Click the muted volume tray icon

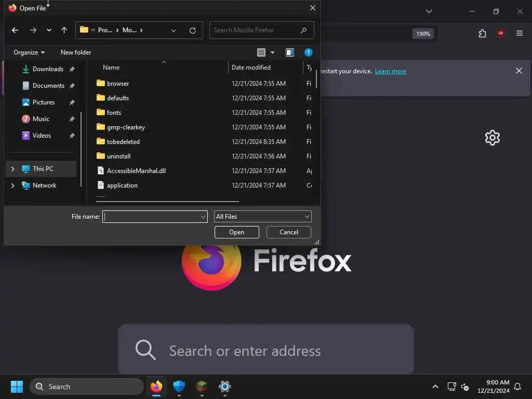pos(465,387)
